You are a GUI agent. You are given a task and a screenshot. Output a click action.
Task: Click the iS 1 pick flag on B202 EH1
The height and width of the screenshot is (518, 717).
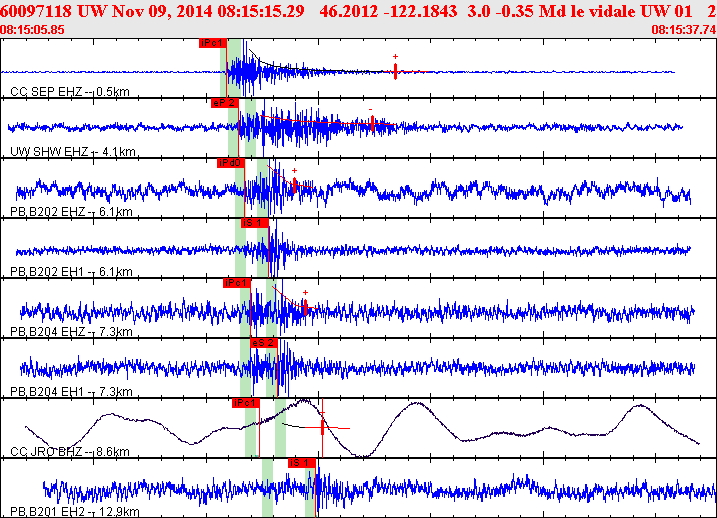[x=255, y=223]
